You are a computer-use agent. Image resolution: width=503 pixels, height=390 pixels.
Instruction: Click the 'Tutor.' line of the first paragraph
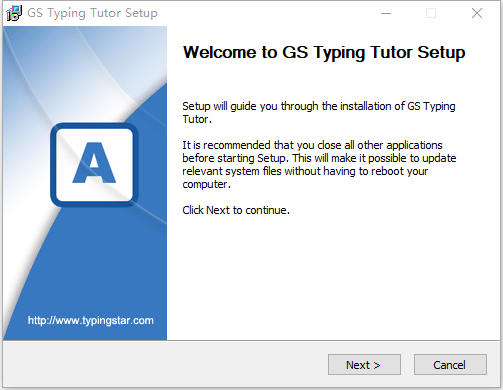pyautogui.click(x=197, y=119)
